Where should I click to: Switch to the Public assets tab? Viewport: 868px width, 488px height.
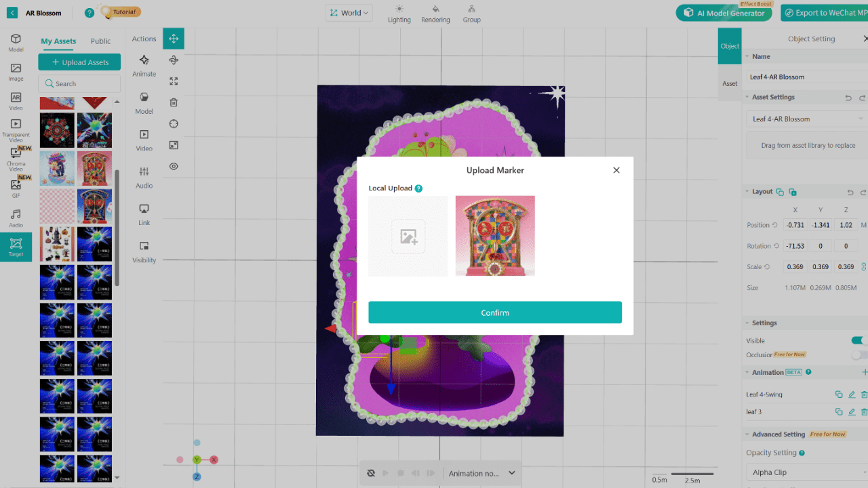pyautogui.click(x=100, y=41)
